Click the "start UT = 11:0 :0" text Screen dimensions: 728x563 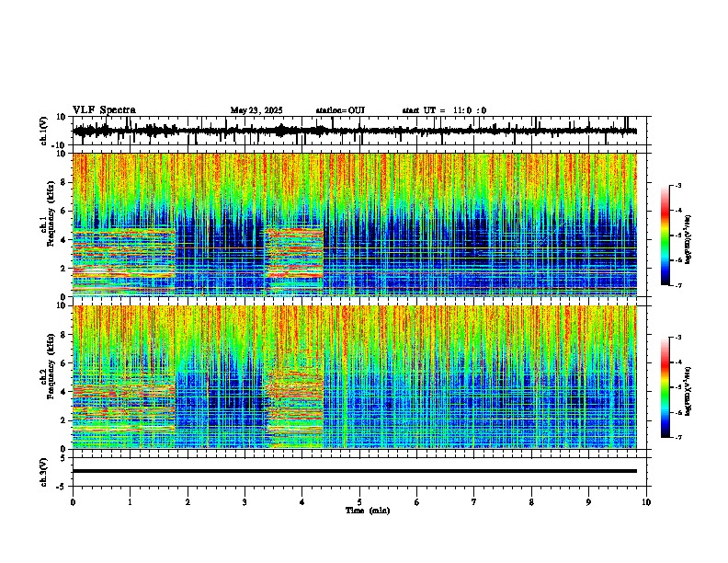click(444, 110)
